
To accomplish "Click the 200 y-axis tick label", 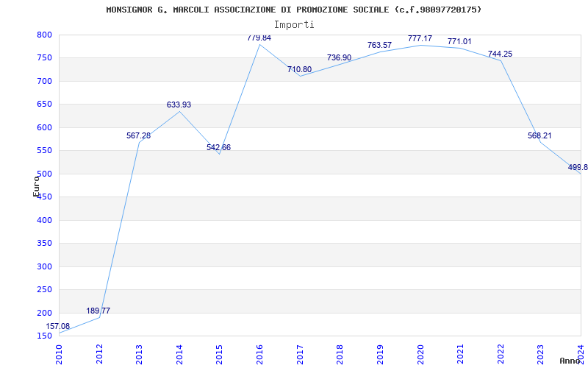I will (x=44, y=314).
